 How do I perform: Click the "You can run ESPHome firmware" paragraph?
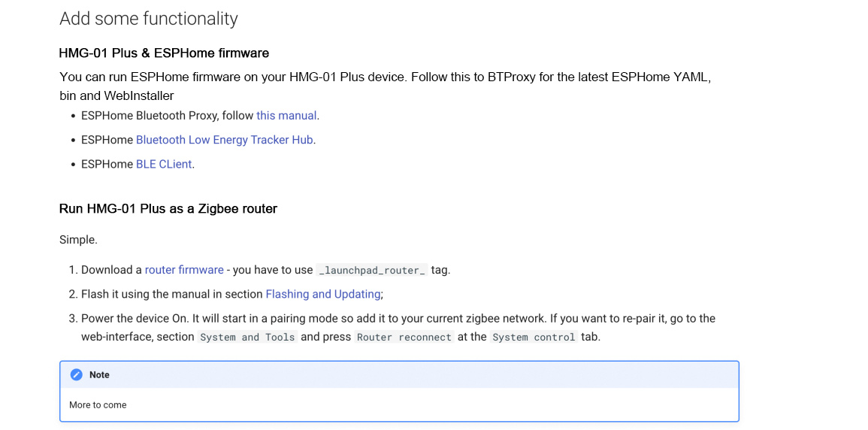[x=301, y=77]
